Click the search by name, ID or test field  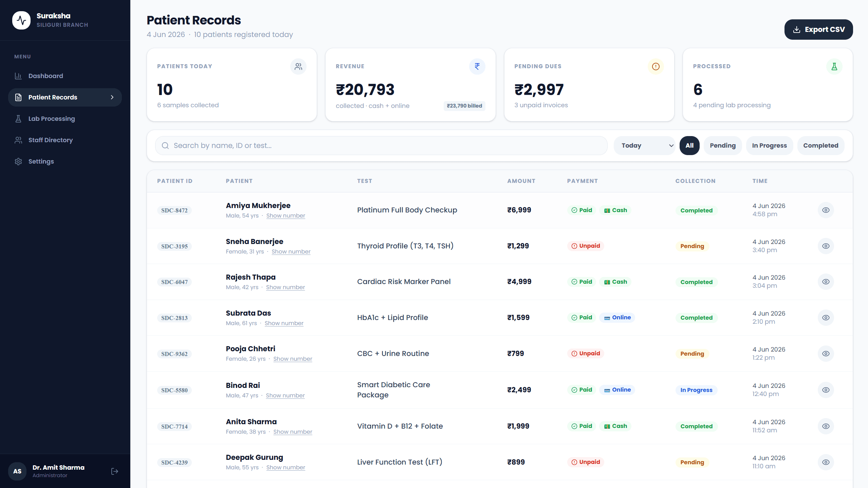tap(381, 146)
